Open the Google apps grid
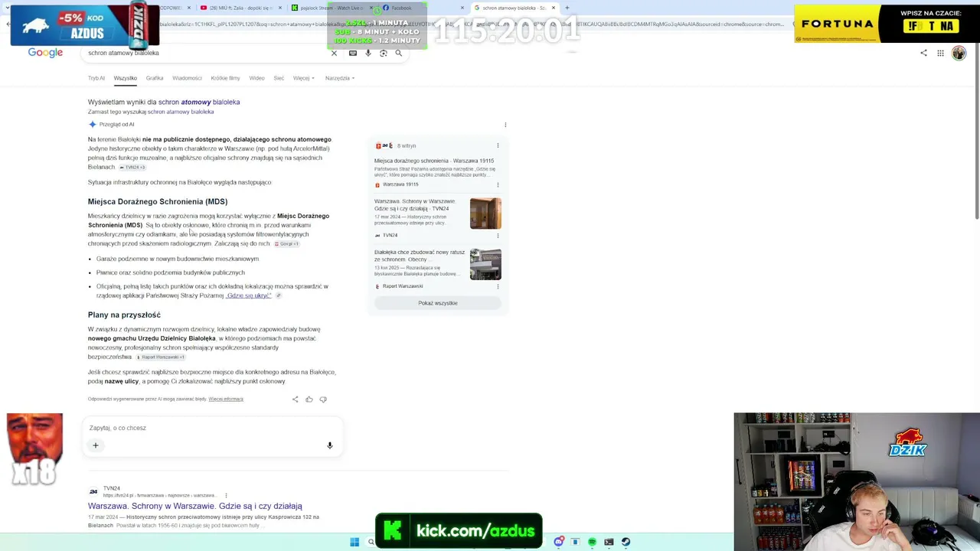 (940, 53)
